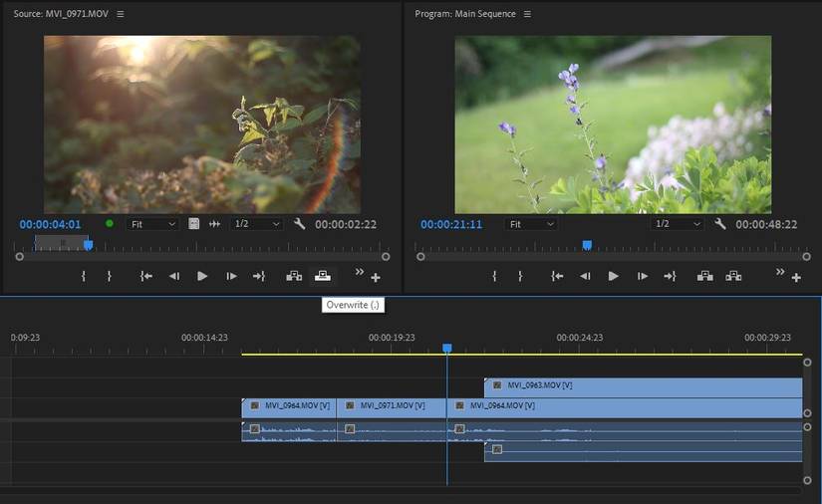
Task: Open the Source monitor wrench settings
Action: coord(299,224)
